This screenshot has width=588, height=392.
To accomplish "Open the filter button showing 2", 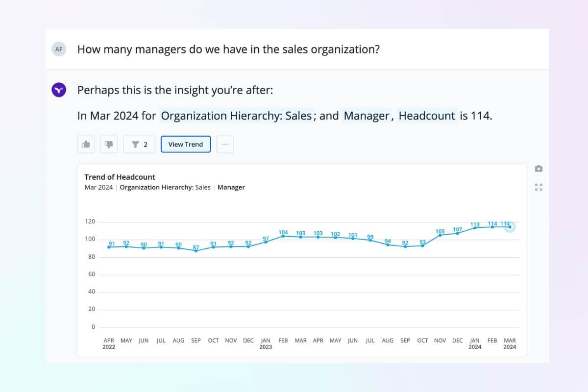I will [139, 144].
